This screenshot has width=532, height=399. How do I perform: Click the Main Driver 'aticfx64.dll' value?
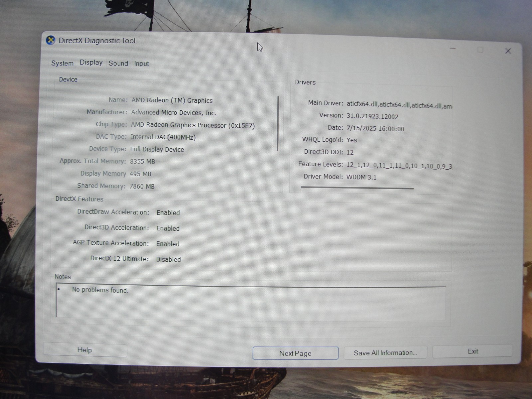tap(399, 105)
